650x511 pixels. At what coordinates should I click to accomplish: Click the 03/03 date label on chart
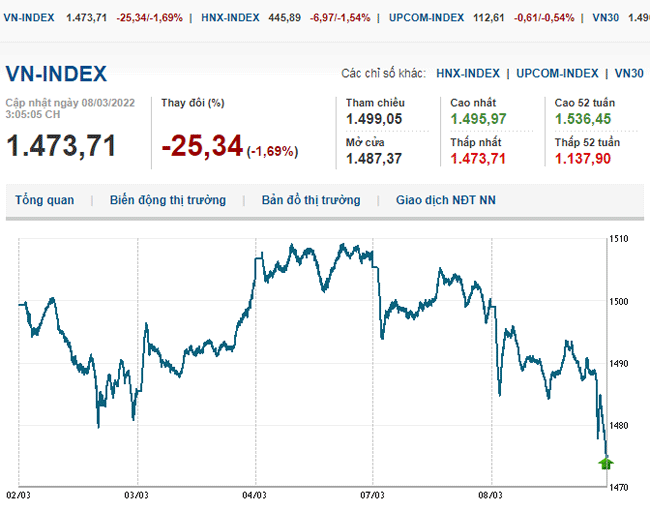[x=136, y=495]
